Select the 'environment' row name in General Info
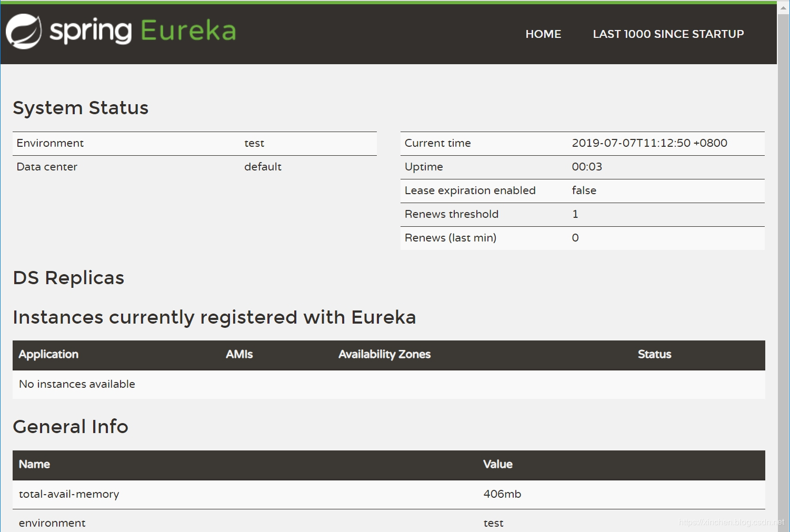The image size is (790, 532). pos(52,523)
